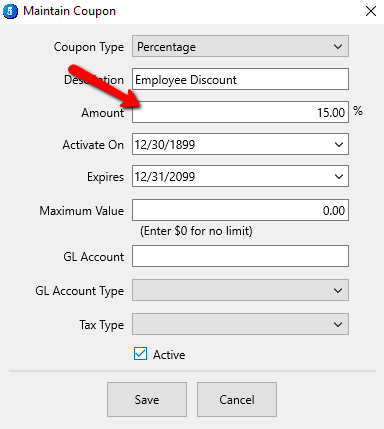Click the Save button
The image size is (384, 429).
[x=147, y=399]
